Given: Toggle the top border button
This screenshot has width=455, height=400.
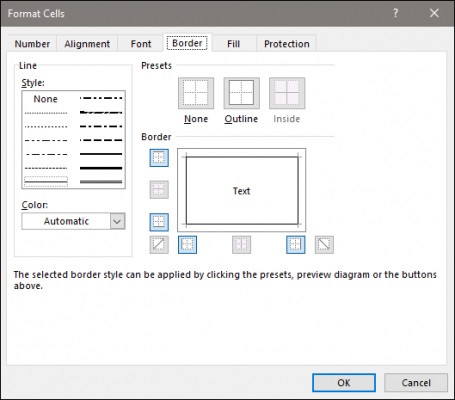Looking at the screenshot, I should [x=159, y=158].
